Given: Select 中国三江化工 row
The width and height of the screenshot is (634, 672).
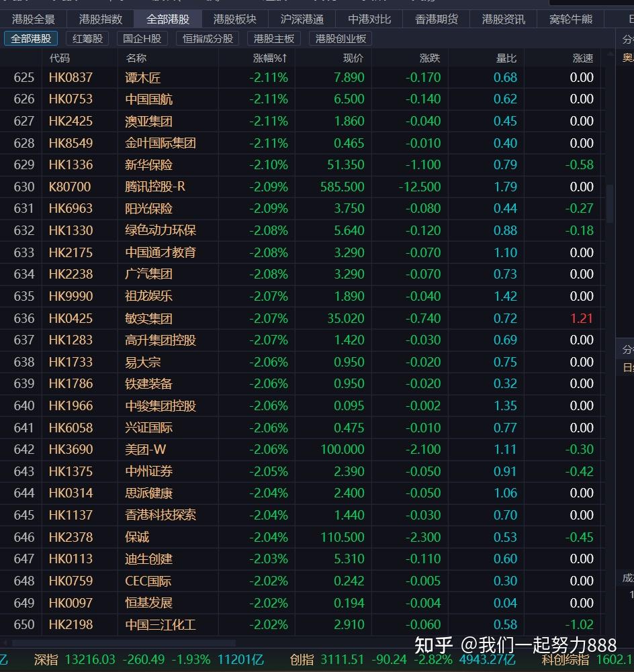Looking at the screenshot, I should pyautogui.click(x=302, y=625).
